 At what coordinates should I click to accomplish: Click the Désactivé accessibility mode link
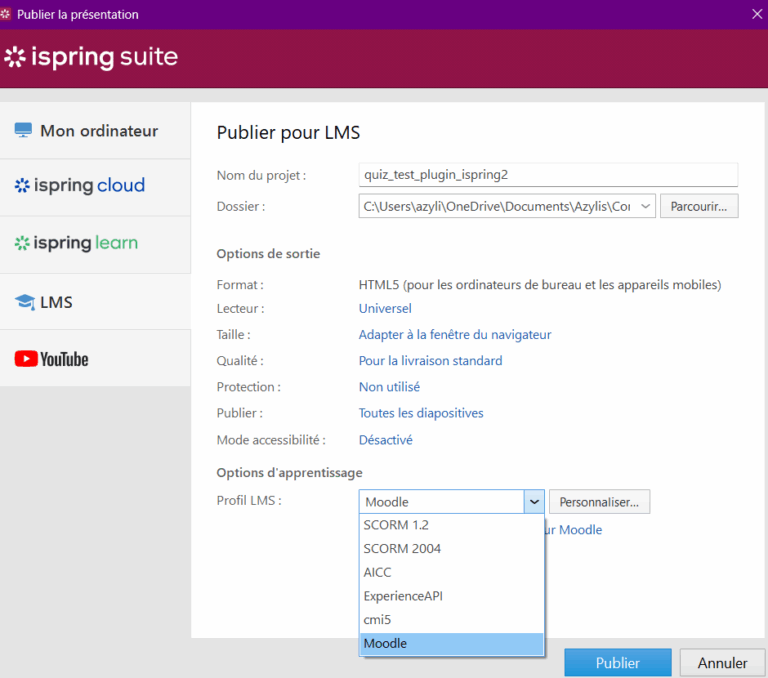tap(386, 440)
